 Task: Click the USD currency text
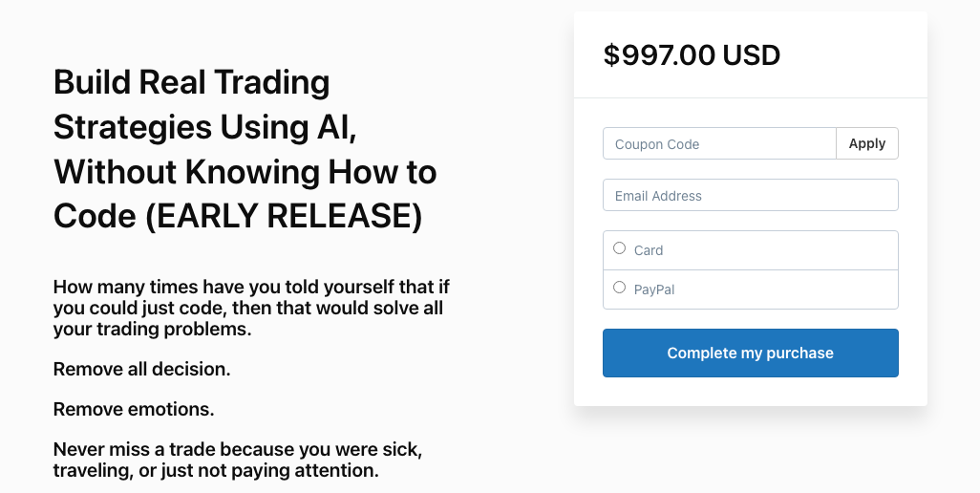tap(752, 55)
